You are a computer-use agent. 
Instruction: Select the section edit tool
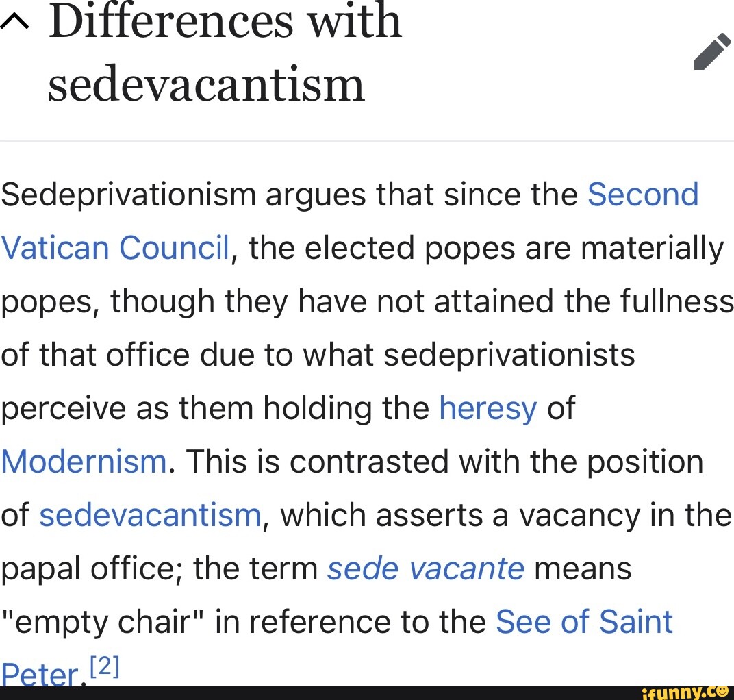click(x=712, y=53)
